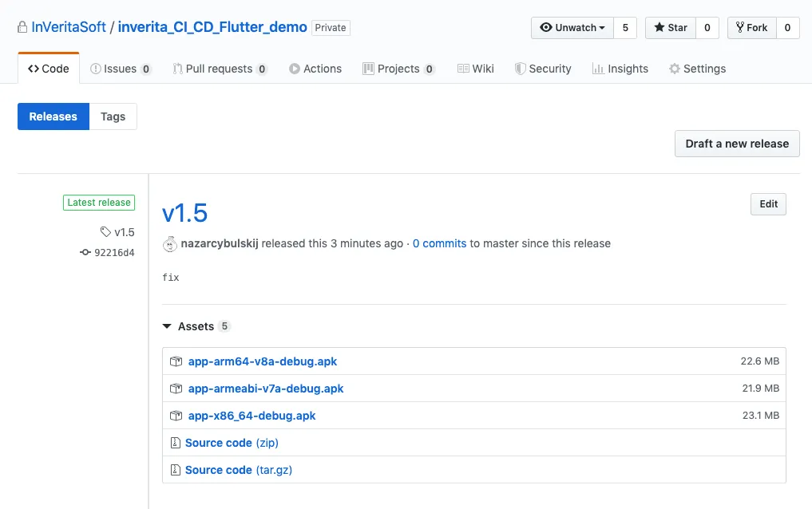The width and height of the screenshot is (812, 509).
Task: Click package icon for app-x86_64-debug.apk
Action: 176,416
